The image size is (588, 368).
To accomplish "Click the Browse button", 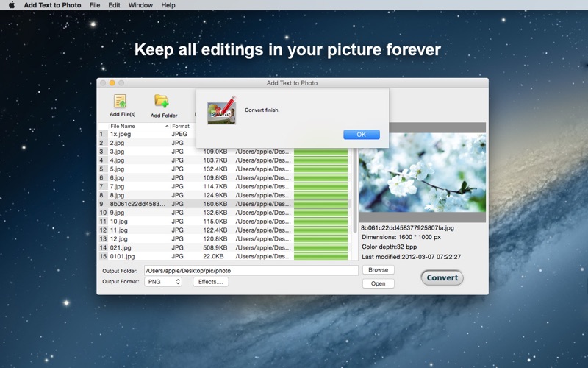I will (378, 269).
